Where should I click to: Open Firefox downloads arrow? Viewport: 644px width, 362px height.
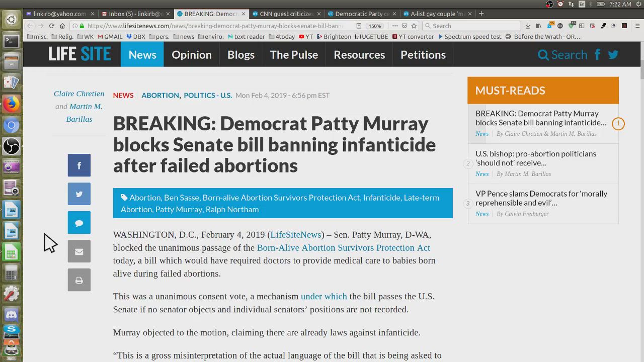[527, 26]
